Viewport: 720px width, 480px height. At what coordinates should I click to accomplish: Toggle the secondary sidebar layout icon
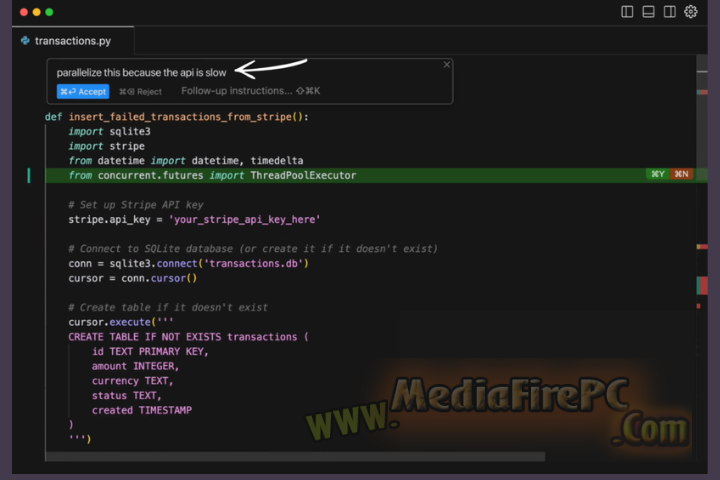click(669, 11)
